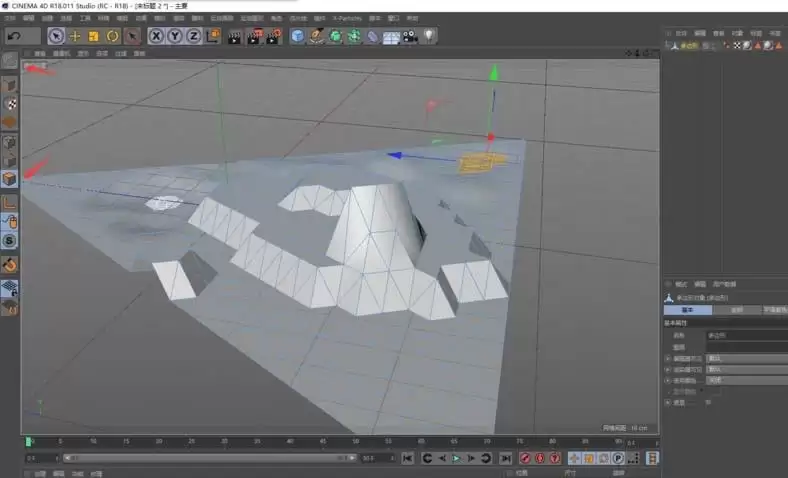Toggle the Z axis lock
Screen dimensions: 788x478
pos(193,36)
